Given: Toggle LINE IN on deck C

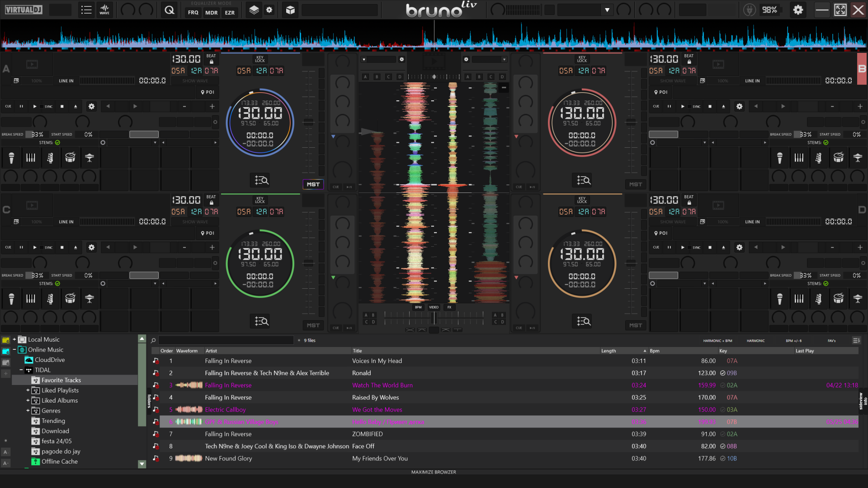Looking at the screenshot, I should 66,222.
